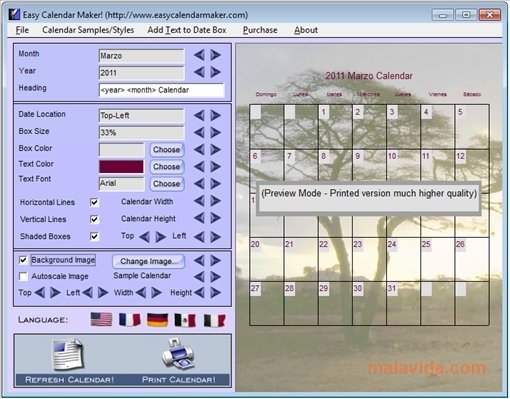Click the Print Calendar printer icon
The image size is (510, 399).
coord(177,353)
